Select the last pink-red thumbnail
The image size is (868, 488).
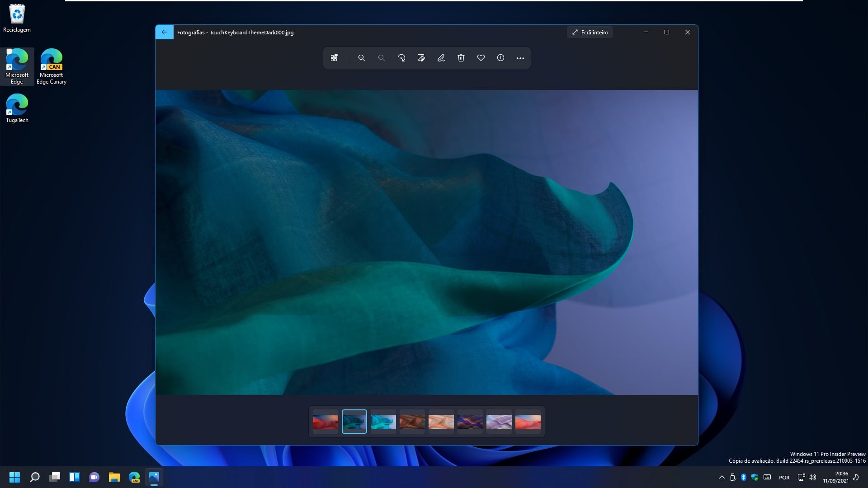click(x=528, y=422)
